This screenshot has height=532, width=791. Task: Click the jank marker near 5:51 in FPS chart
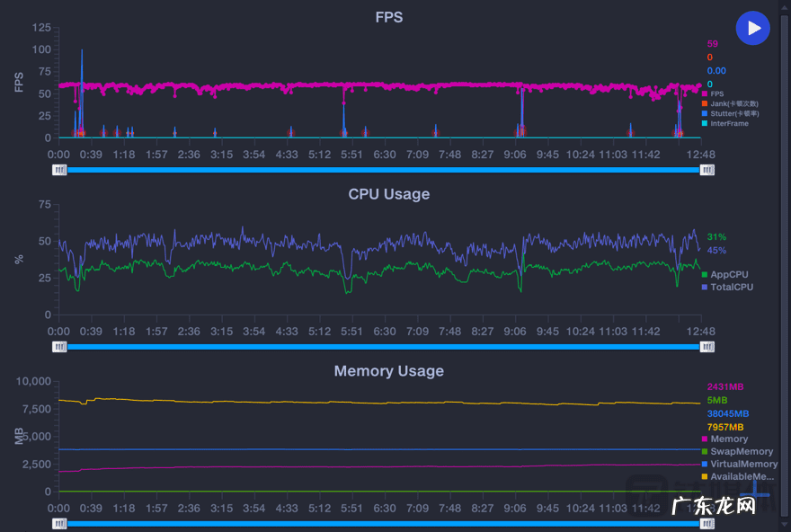click(344, 133)
